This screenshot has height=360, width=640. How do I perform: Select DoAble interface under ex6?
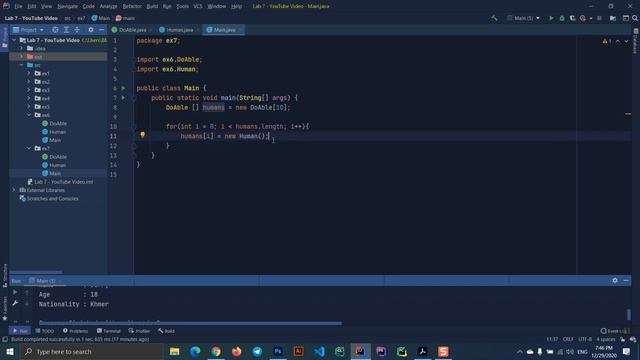click(54, 123)
